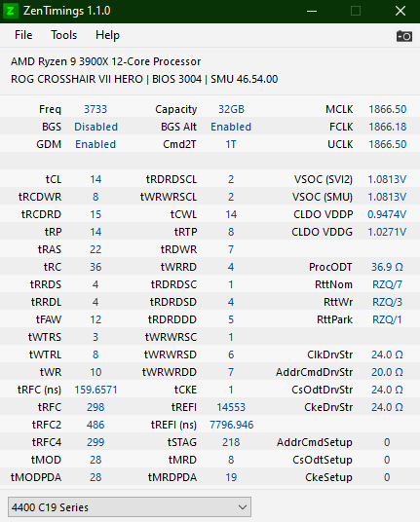
Task: Click the tCL value 14
Action: point(95,179)
